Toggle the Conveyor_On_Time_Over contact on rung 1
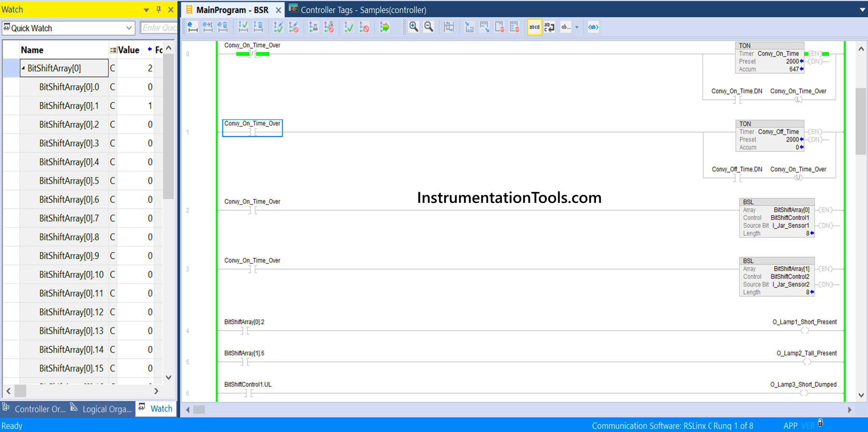The width and height of the screenshot is (868, 432). tap(253, 132)
